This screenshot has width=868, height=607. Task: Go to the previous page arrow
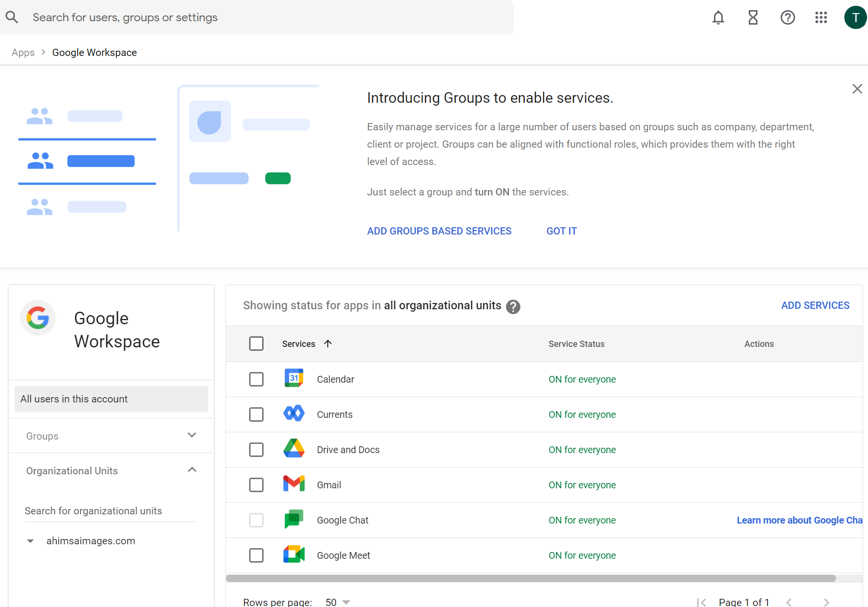[x=789, y=602]
